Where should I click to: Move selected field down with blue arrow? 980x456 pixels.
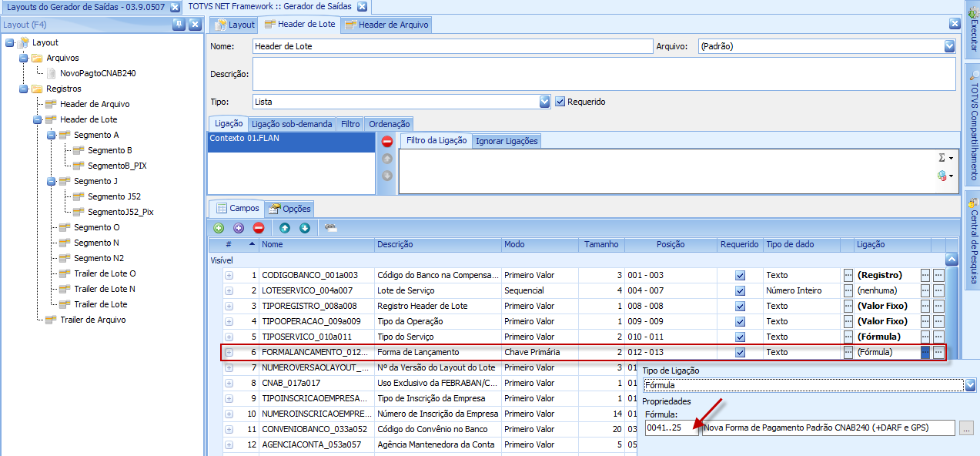[304, 228]
